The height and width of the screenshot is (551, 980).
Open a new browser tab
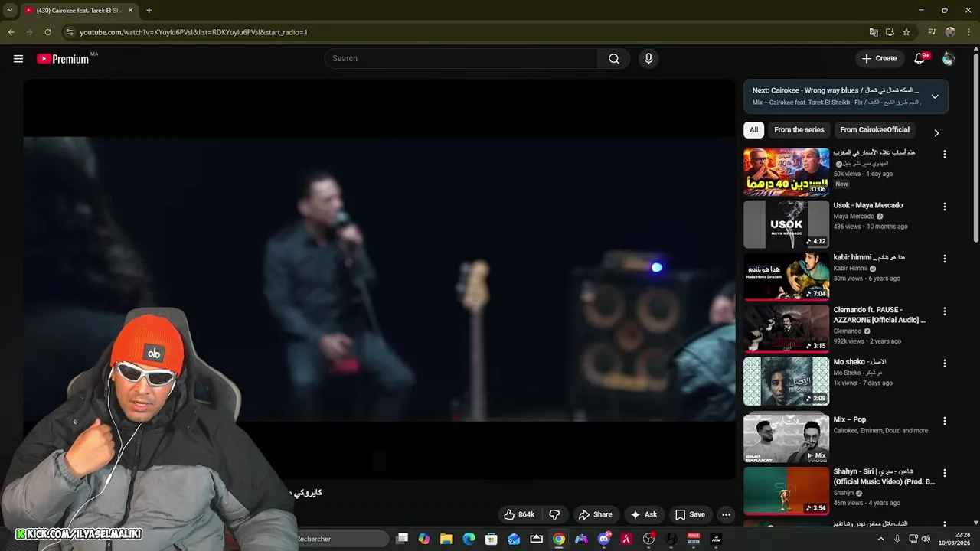[149, 10]
